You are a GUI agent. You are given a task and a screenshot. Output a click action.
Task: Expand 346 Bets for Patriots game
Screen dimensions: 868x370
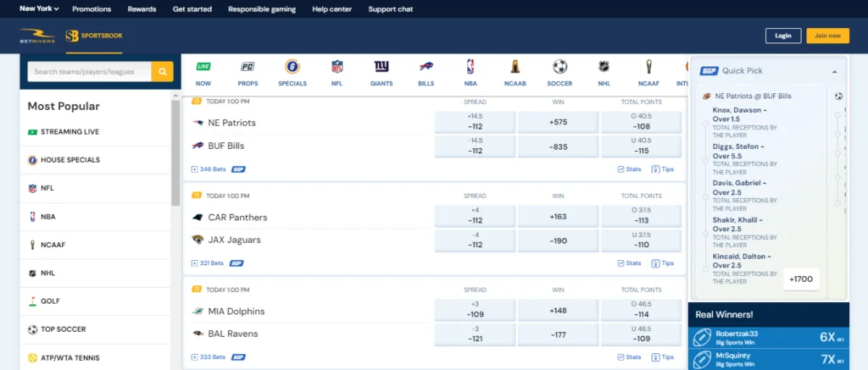(209, 169)
